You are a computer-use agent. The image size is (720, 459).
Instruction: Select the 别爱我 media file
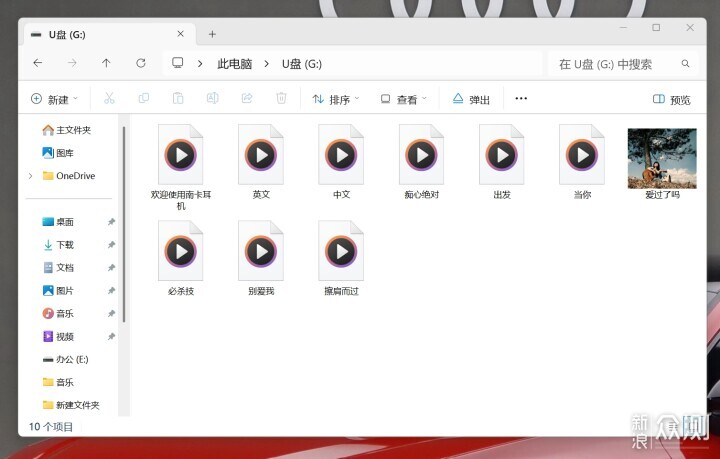click(261, 258)
